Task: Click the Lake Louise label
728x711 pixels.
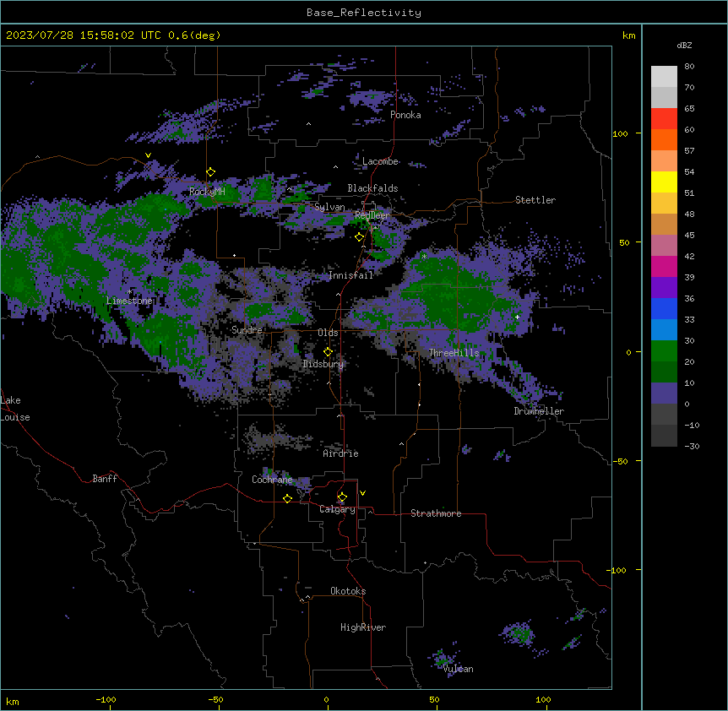Action: (15, 409)
